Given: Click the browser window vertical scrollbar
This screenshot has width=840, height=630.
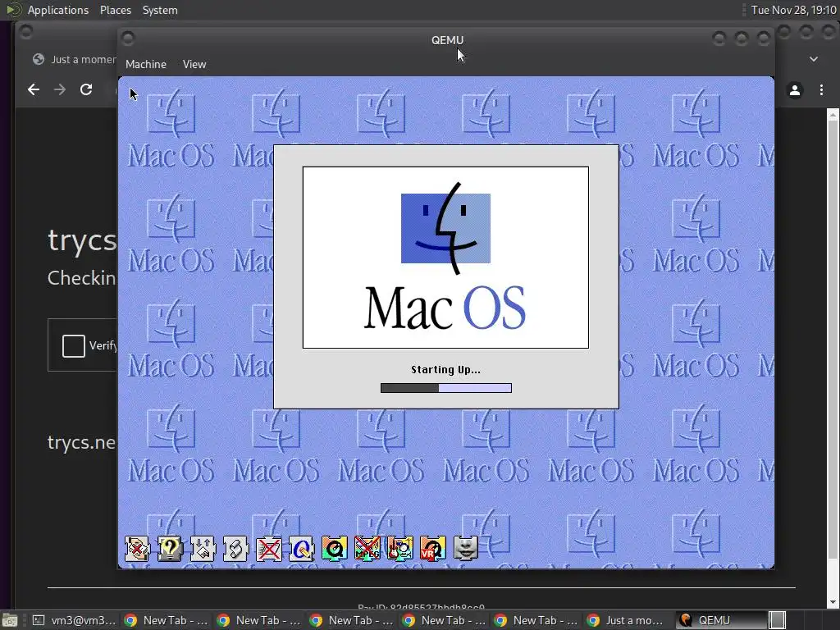Looking at the screenshot, I should point(833,358).
